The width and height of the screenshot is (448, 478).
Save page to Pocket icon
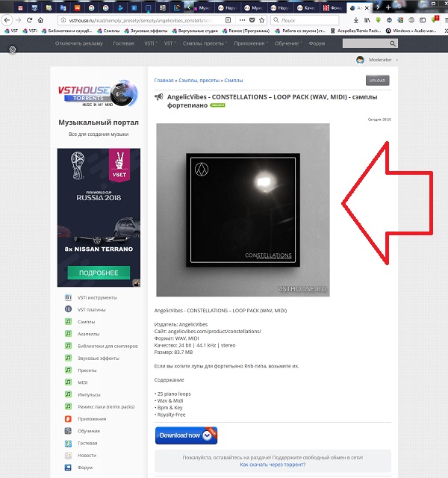pos(252,20)
